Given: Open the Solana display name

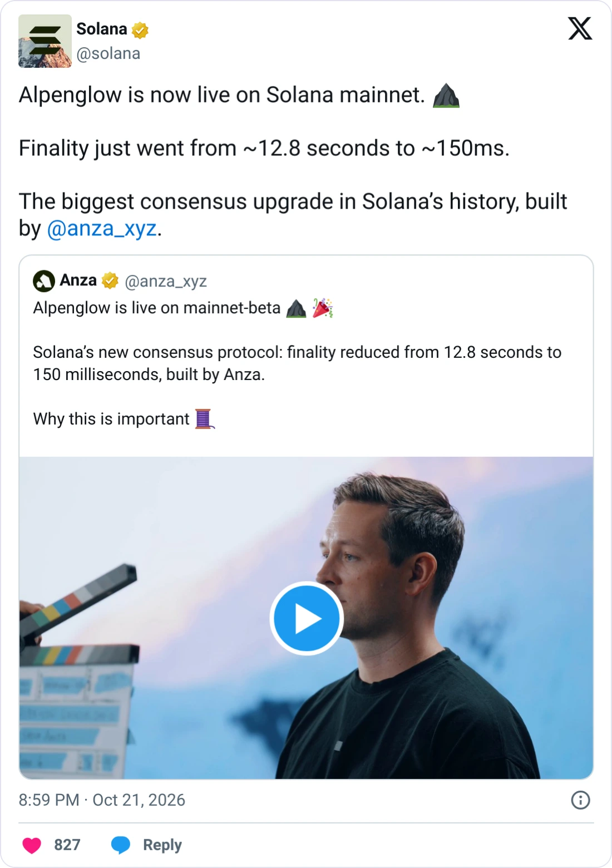Looking at the screenshot, I should point(102,29).
